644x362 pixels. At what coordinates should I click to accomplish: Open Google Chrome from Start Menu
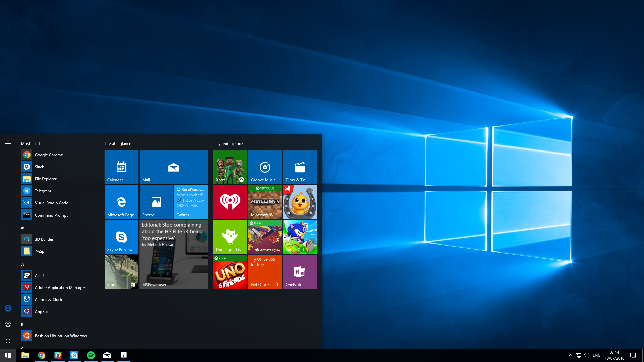pyautogui.click(x=49, y=154)
